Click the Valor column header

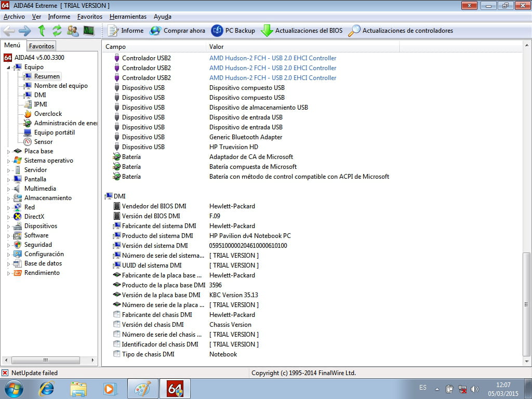[303, 47]
